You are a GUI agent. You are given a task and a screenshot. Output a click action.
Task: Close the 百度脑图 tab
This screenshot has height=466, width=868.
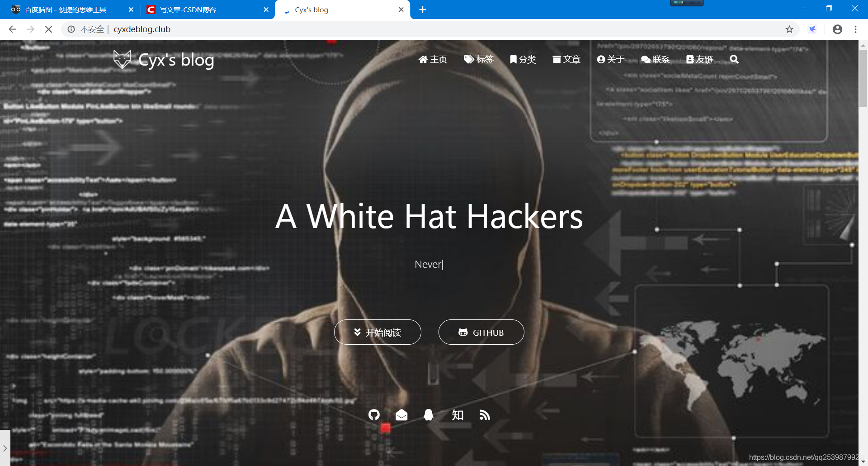click(131, 10)
